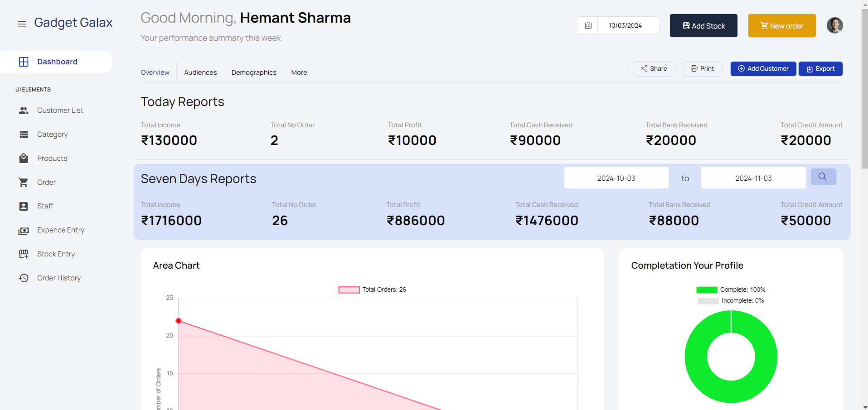The width and height of the screenshot is (868, 410).
Task: Click the 2024-11-03 end date field
Action: click(x=753, y=178)
